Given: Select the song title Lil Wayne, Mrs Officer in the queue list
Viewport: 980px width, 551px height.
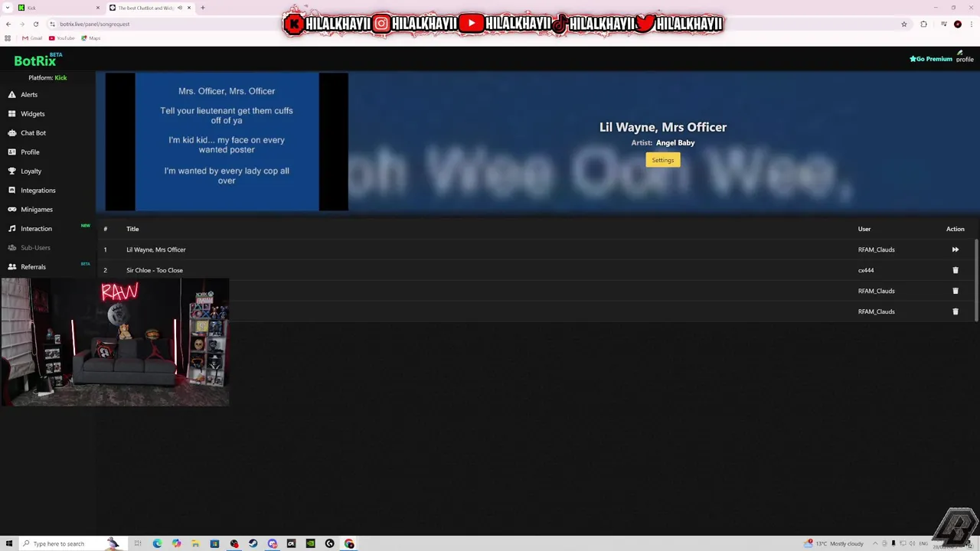Looking at the screenshot, I should [x=156, y=249].
